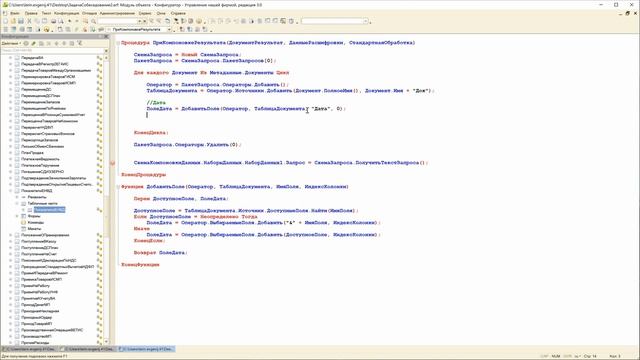Click the New document toolbar icon

(x=5, y=21)
